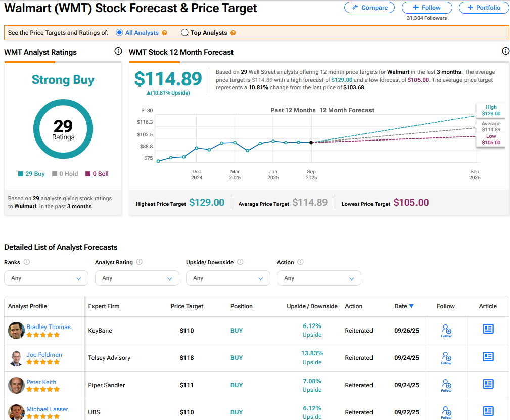Viewport: 510px width, 420px height.
Task: Open article icon for KeyBanc row
Action: [488, 329]
